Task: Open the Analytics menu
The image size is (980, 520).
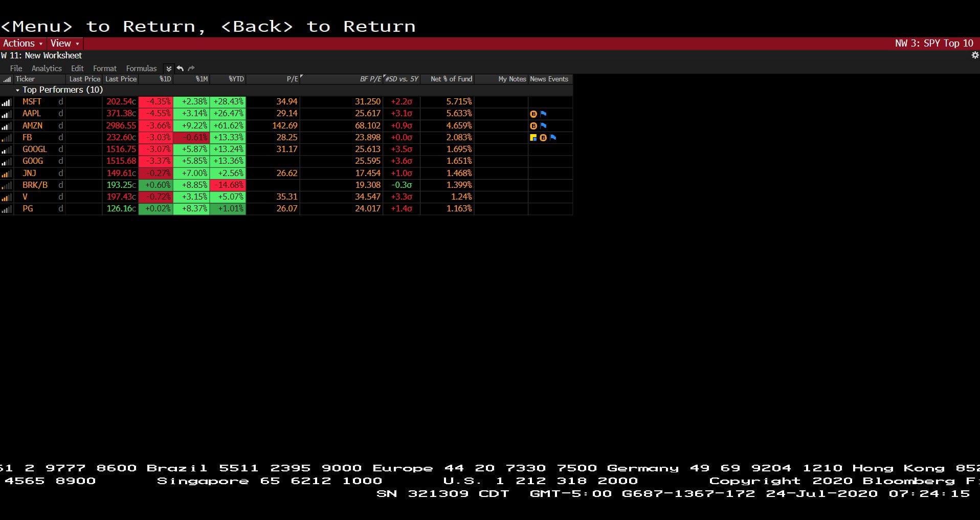Action: point(47,68)
